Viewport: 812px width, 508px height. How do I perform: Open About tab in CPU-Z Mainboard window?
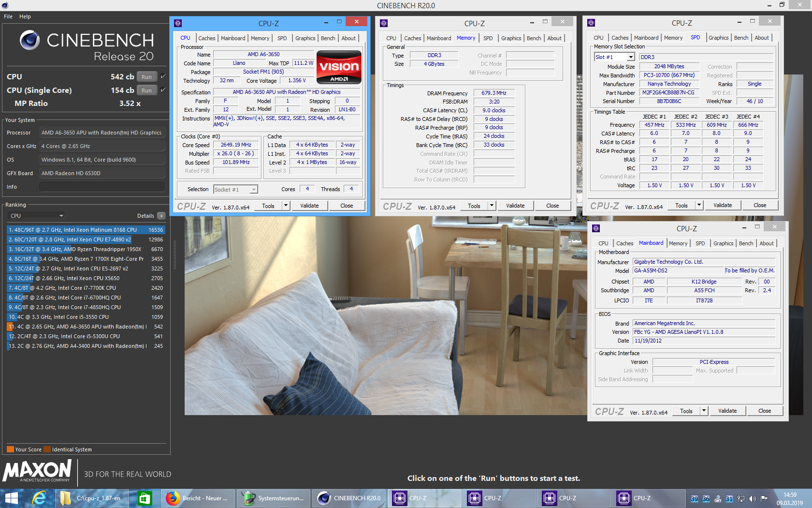click(766, 243)
